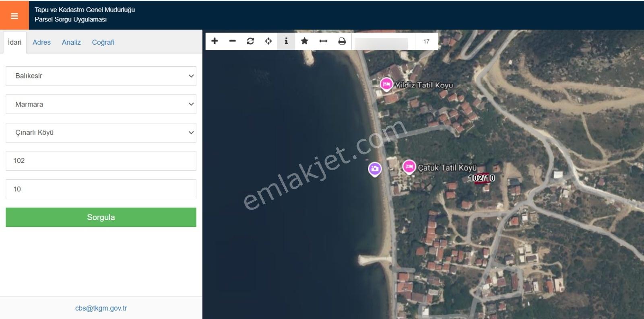Switch to the Adres tab
The width and height of the screenshot is (644, 319).
(41, 42)
